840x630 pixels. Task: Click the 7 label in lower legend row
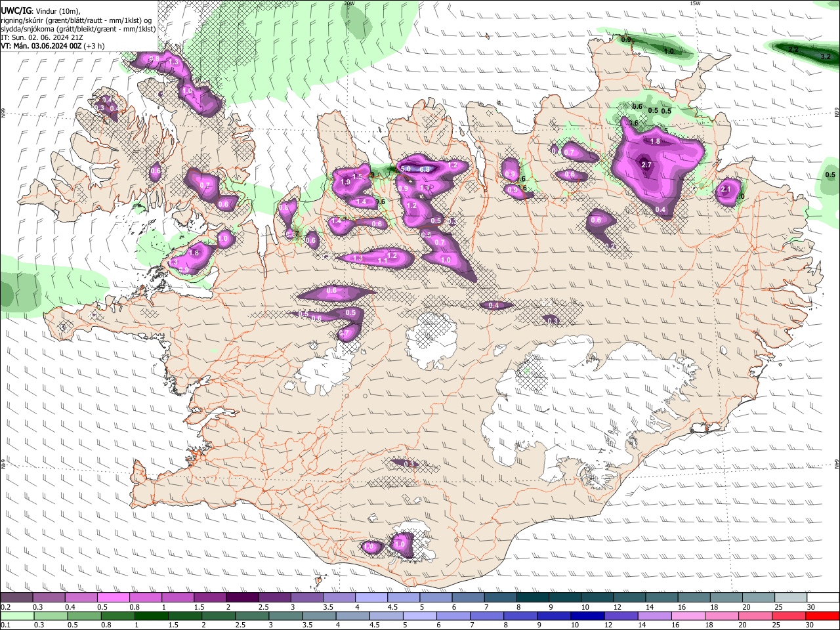click(x=472, y=625)
